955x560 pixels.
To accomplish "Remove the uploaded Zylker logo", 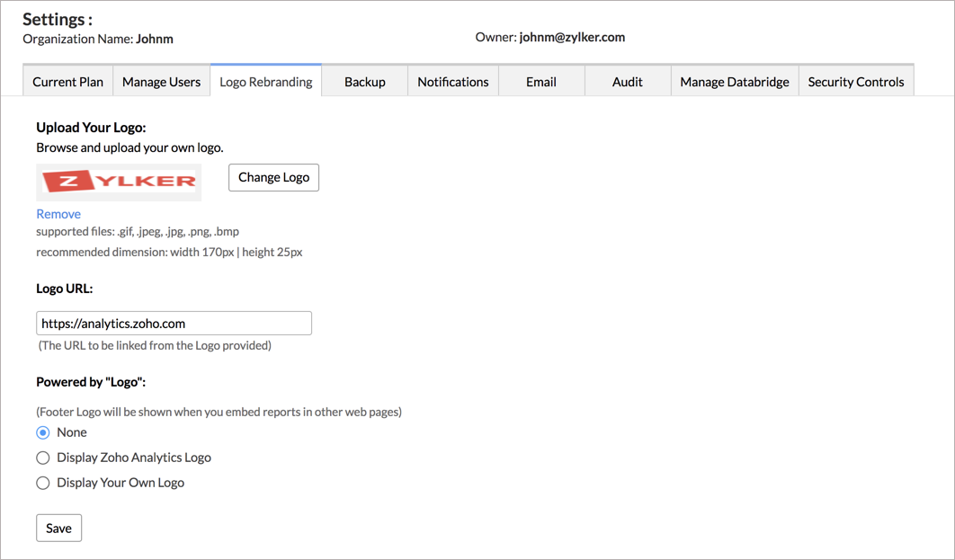I will [x=58, y=214].
